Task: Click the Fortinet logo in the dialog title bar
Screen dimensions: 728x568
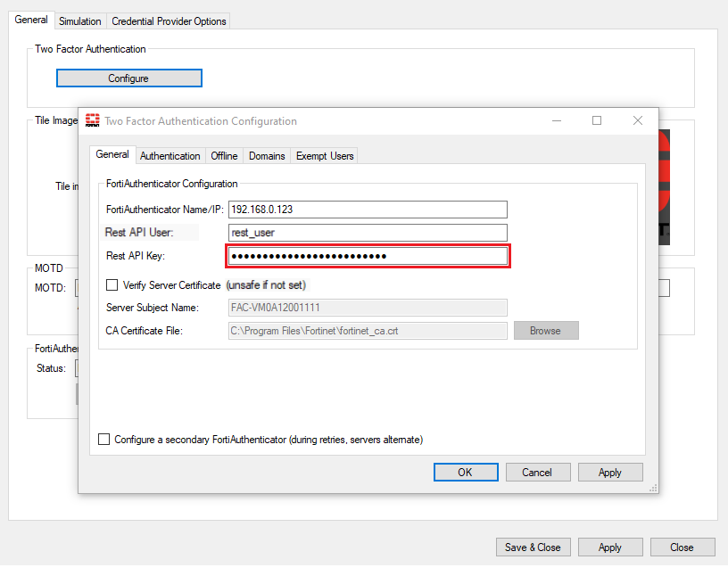Action: (93, 120)
